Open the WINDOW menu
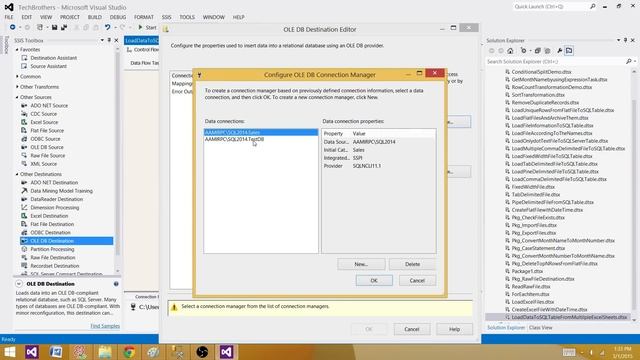 [x=213, y=17]
